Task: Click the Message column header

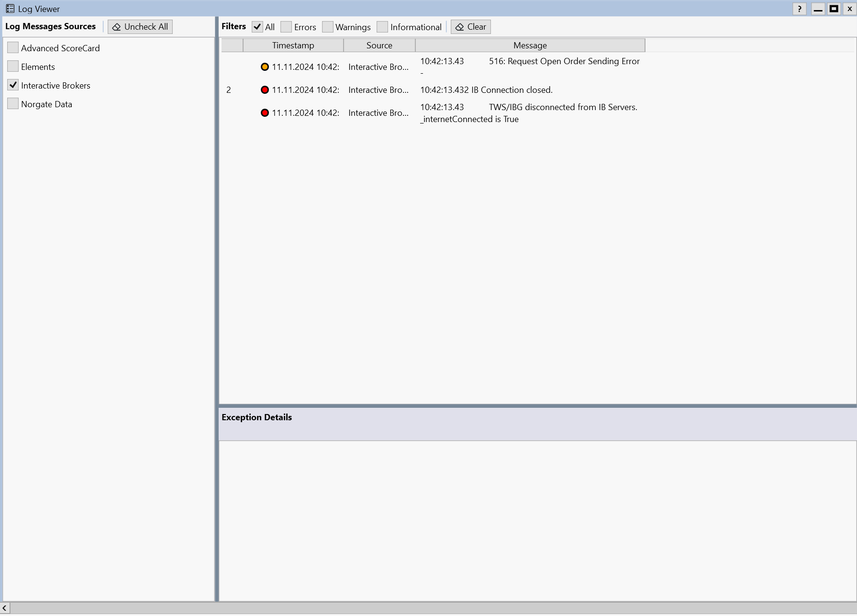Action: tap(530, 45)
